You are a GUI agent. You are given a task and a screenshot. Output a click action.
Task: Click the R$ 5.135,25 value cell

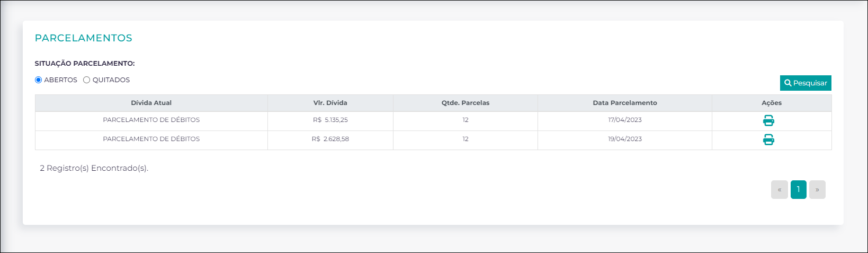point(330,120)
